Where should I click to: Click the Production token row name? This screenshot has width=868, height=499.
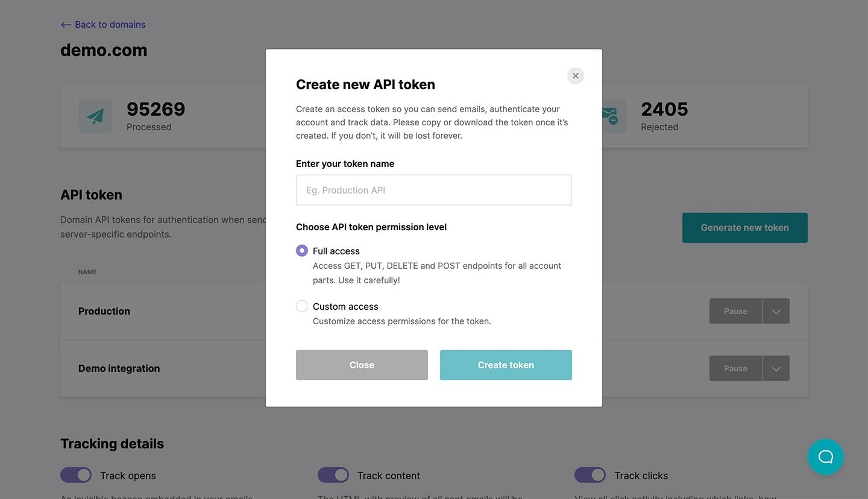tap(104, 312)
